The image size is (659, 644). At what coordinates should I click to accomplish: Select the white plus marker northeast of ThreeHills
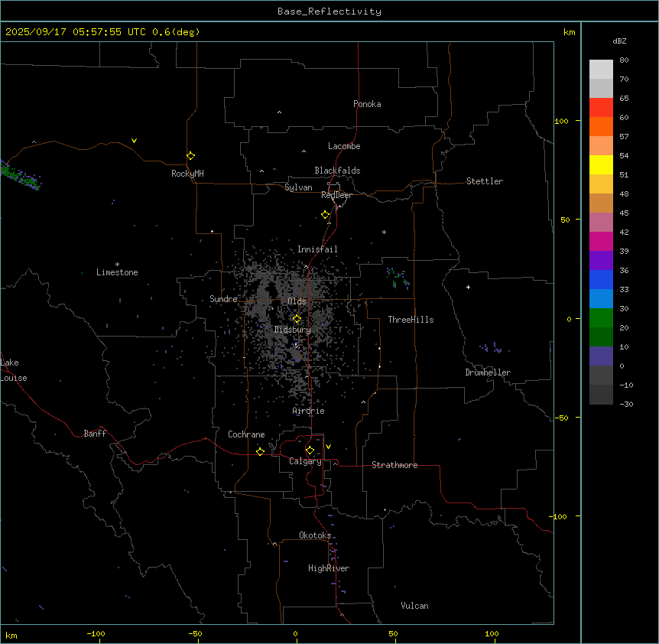coord(468,287)
